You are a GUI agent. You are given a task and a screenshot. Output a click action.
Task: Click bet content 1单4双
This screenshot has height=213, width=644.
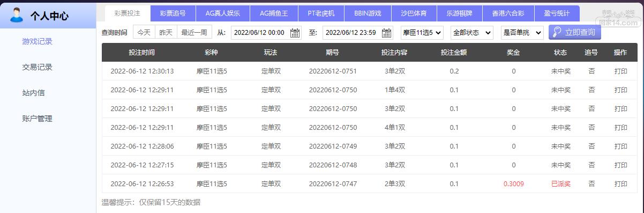(x=394, y=90)
